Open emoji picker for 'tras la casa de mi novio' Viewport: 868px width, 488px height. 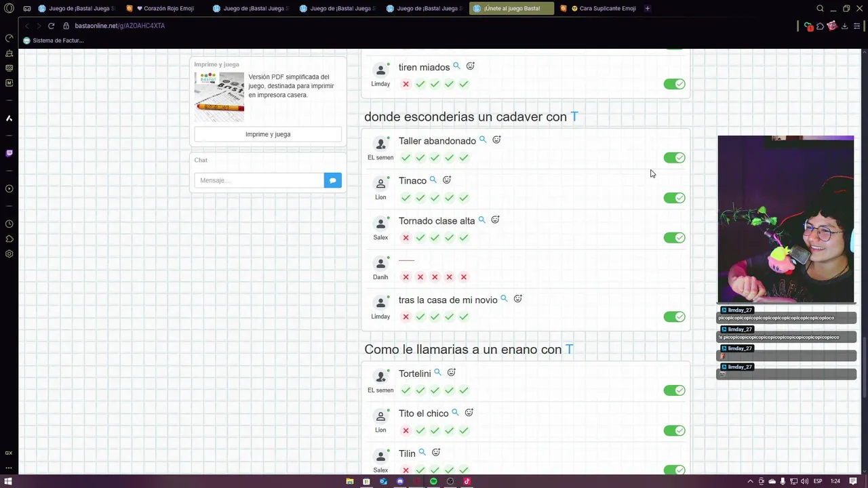[x=517, y=299]
